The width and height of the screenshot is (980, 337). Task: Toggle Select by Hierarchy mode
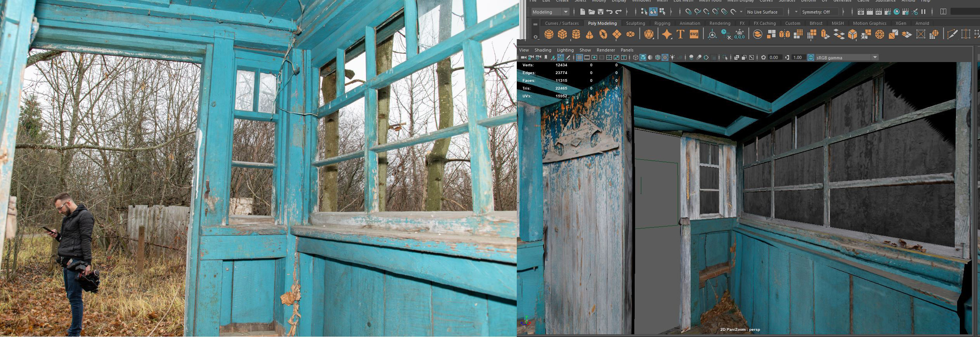pos(644,12)
